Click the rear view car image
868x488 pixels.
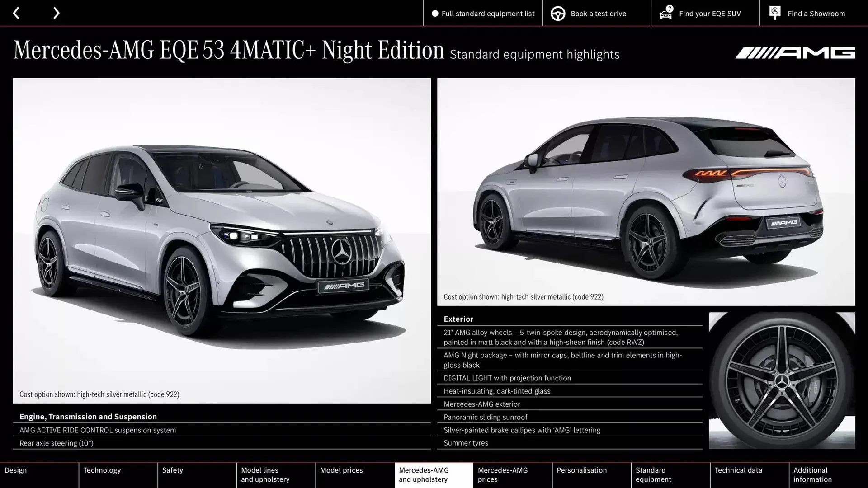tap(646, 192)
